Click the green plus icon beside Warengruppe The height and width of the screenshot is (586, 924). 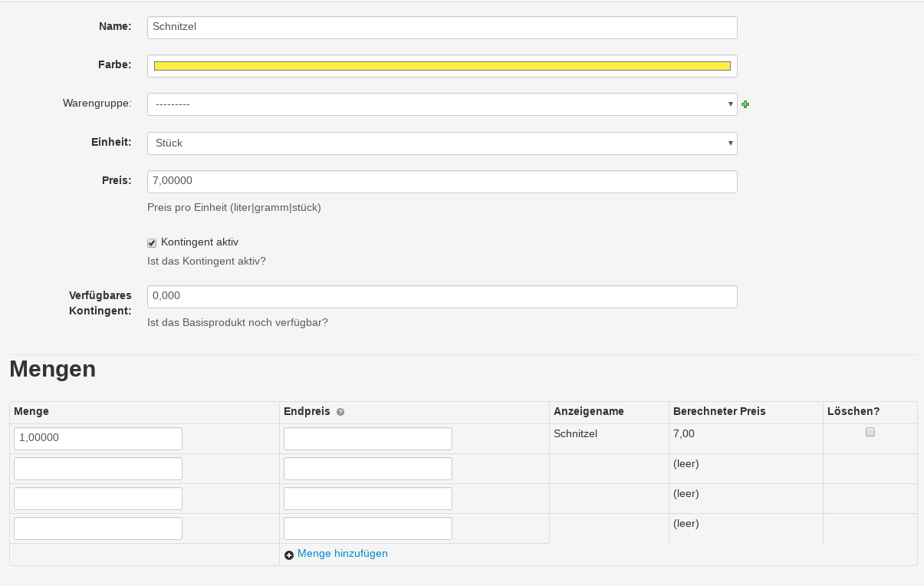(x=745, y=104)
